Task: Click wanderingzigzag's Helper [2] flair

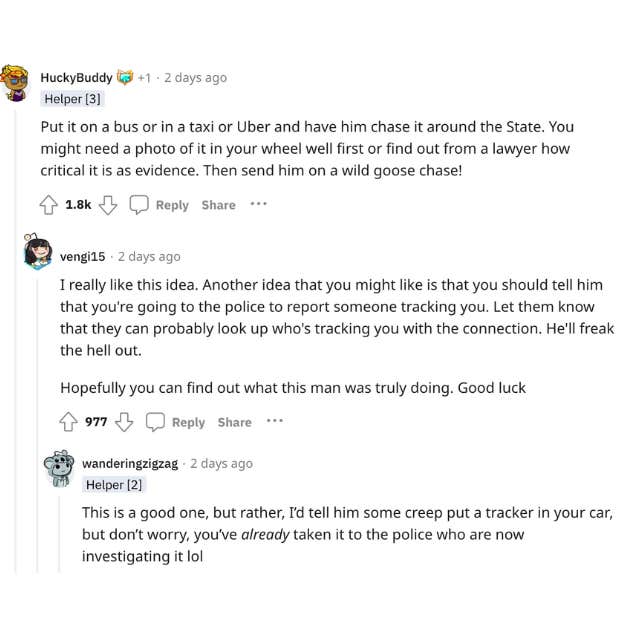Action: click(113, 485)
